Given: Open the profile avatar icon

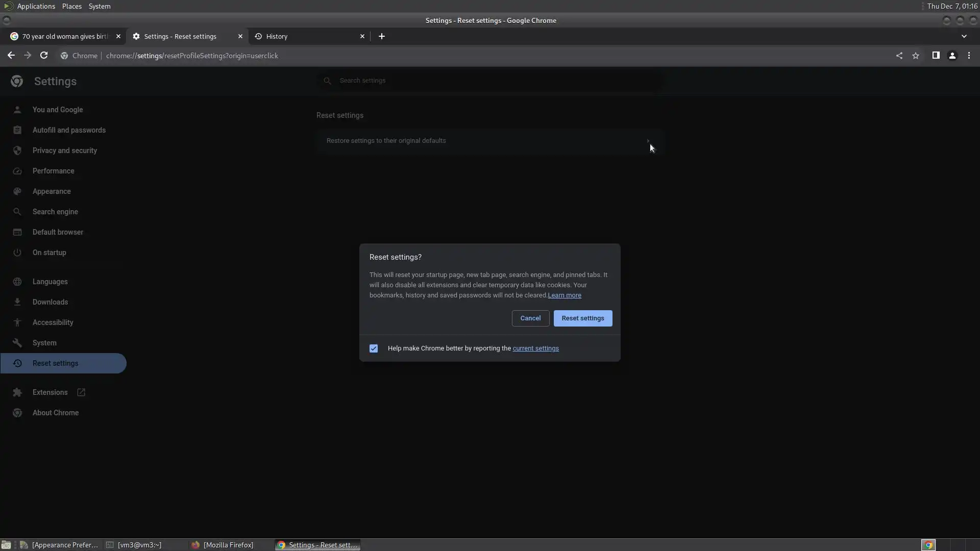Looking at the screenshot, I should pos(952,56).
